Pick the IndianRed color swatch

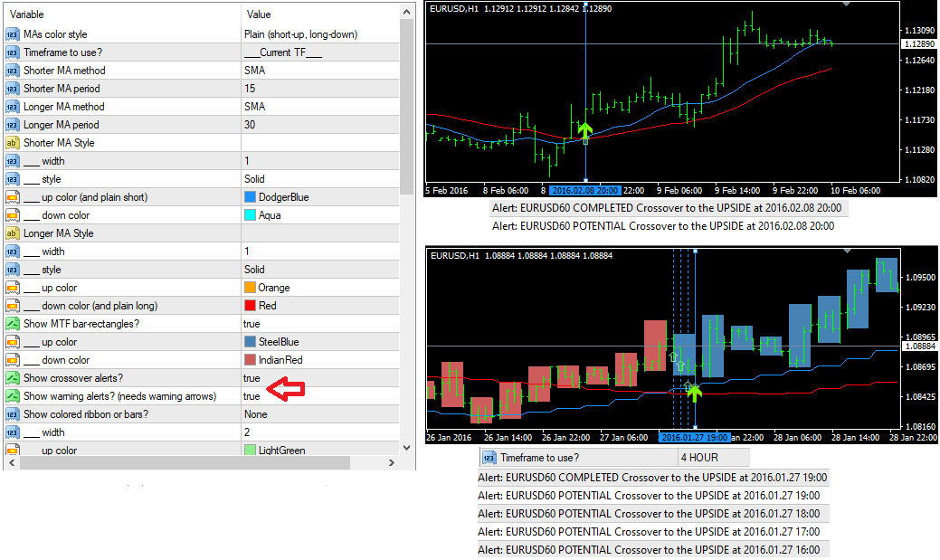[x=250, y=360]
